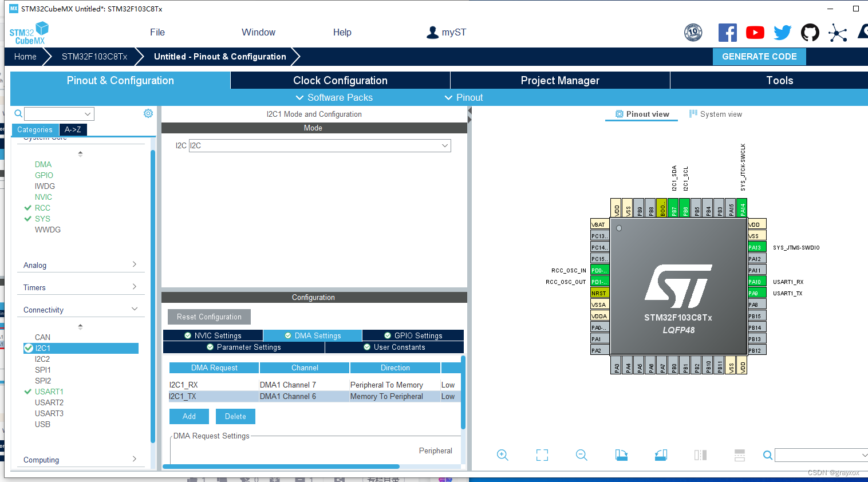Open the NVIC Settings tab
The height and width of the screenshot is (482, 868).
tap(213, 335)
